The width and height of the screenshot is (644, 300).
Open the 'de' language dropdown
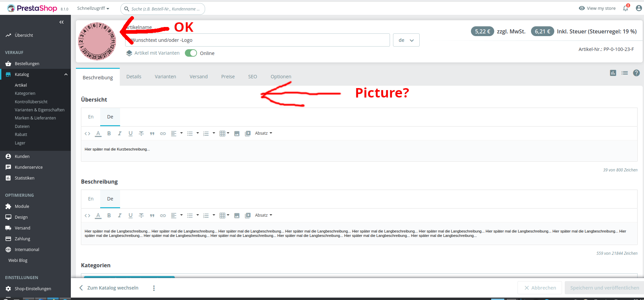406,40
